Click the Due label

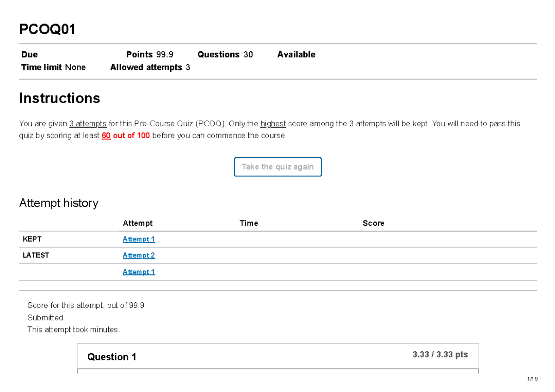[30, 55]
